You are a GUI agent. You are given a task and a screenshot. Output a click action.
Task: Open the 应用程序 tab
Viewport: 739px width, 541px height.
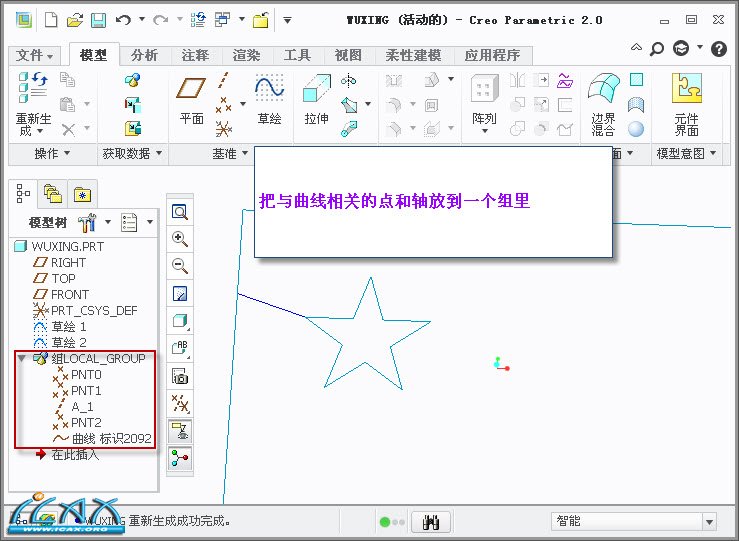(493, 56)
